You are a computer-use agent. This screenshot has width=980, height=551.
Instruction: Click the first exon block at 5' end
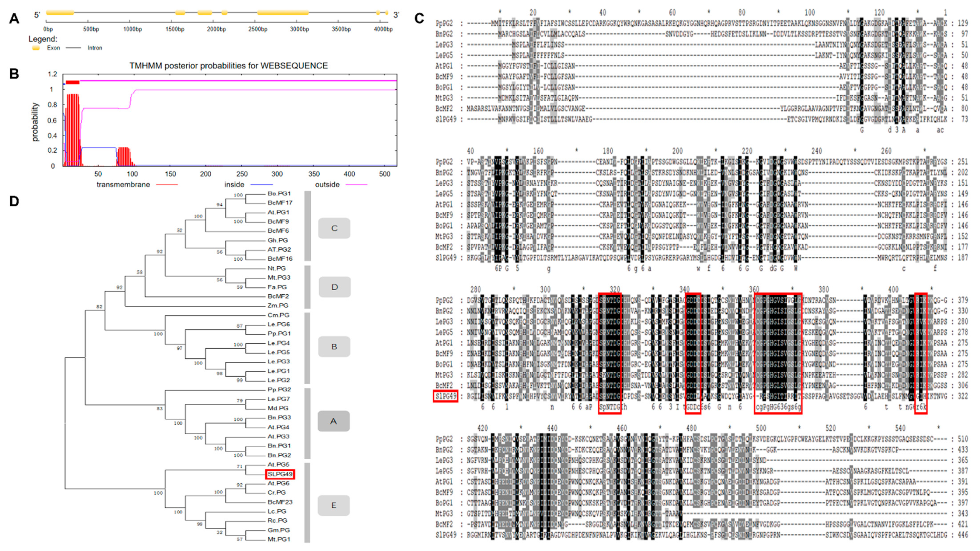tap(60, 13)
